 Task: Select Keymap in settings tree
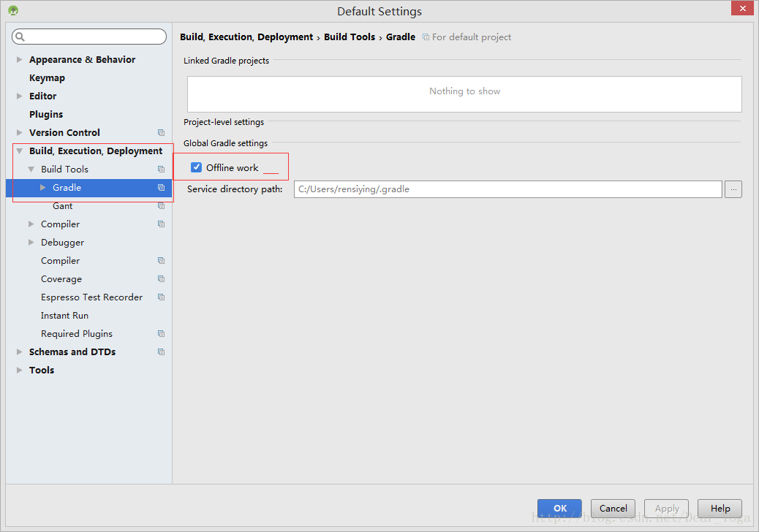(x=47, y=78)
